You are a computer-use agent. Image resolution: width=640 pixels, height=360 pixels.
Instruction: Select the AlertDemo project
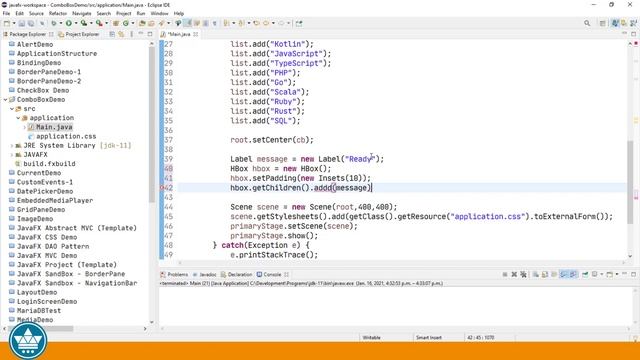click(35, 44)
